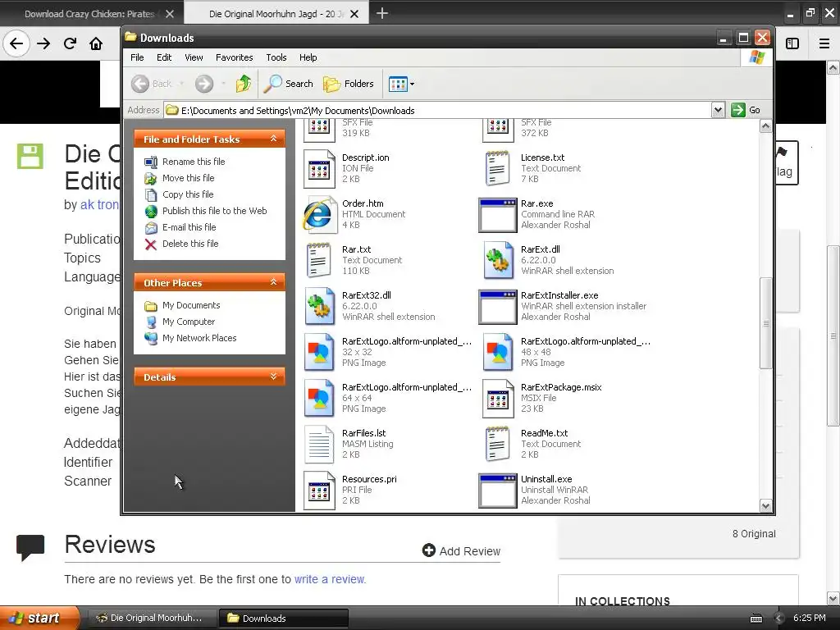Go to My Network Places
Screen dimensions: 840x630
coord(199,338)
